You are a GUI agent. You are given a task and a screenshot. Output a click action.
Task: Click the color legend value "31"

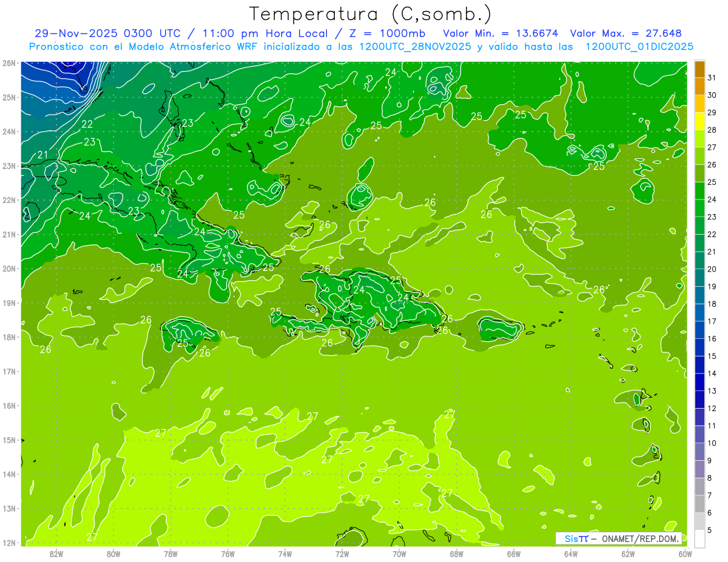(x=712, y=78)
